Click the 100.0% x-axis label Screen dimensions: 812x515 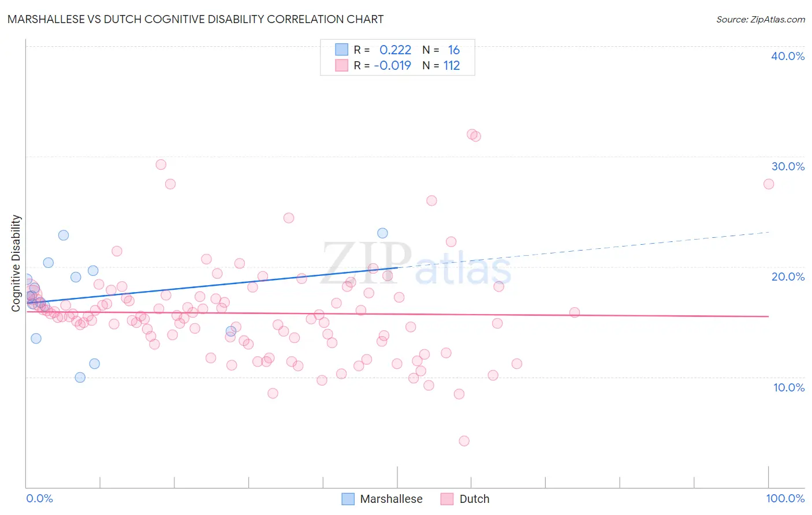pyautogui.click(x=785, y=498)
